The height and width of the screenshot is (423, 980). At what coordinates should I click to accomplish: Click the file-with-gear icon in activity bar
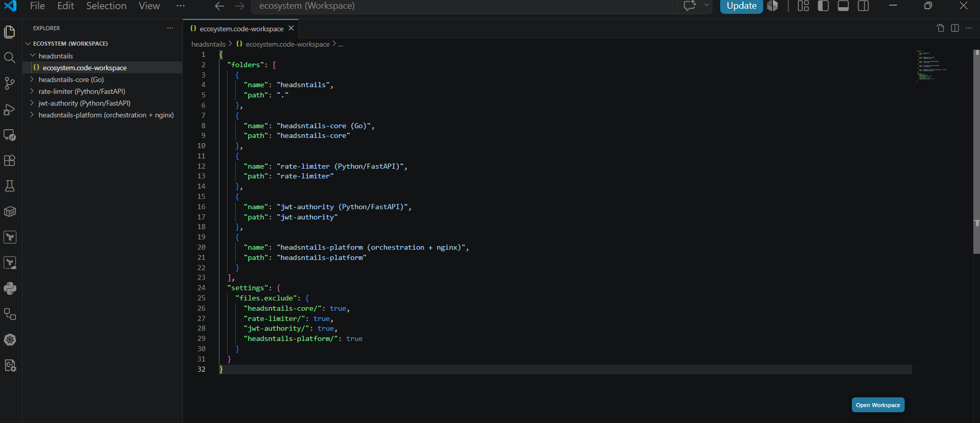pyautogui.click(x=10, y=366)
